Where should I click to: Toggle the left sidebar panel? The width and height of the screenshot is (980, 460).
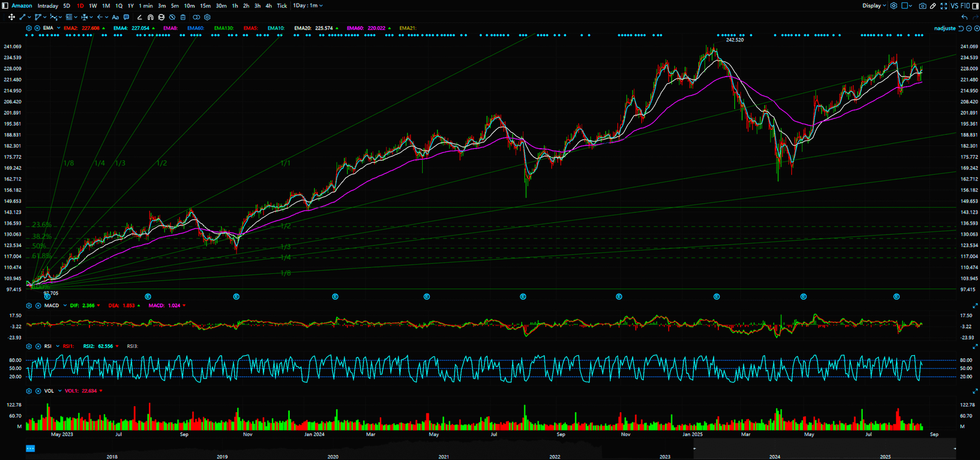6,6
